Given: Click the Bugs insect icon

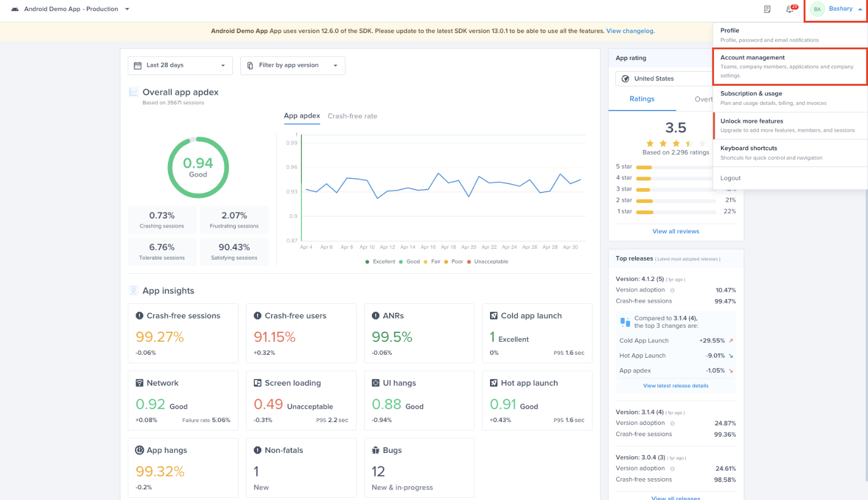Looking at the screenshot, I should click(376, 450).
